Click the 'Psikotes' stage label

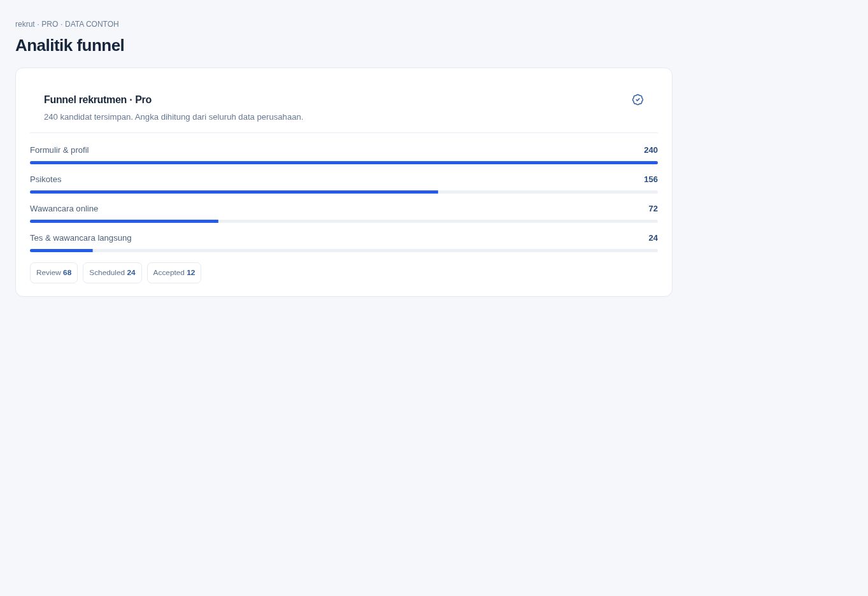tap(46, 180)
